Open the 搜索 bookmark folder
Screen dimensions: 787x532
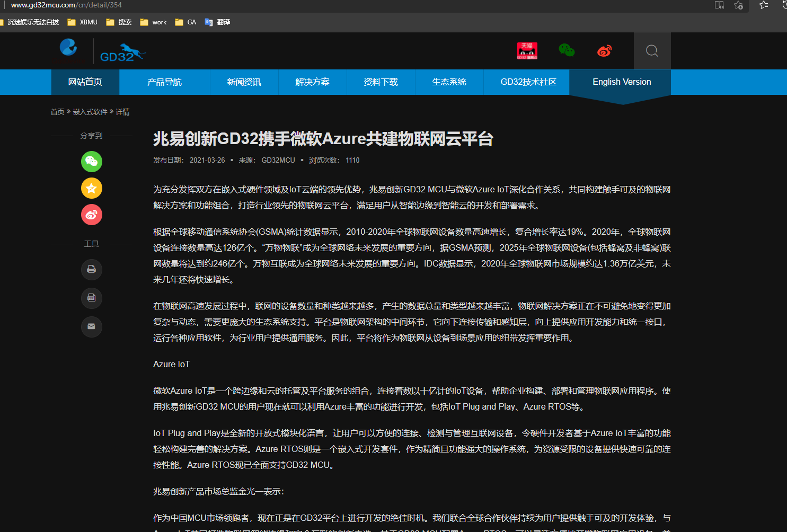[119, 22]
